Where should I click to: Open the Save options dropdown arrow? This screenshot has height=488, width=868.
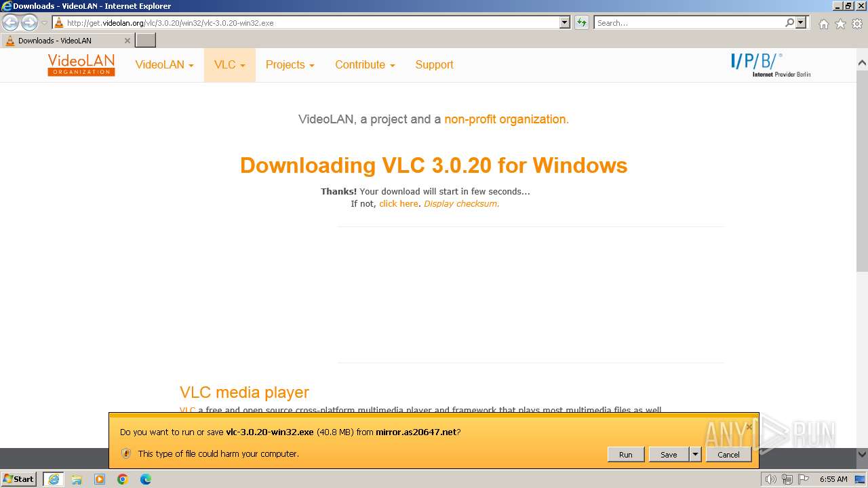(x=695, y=455)
